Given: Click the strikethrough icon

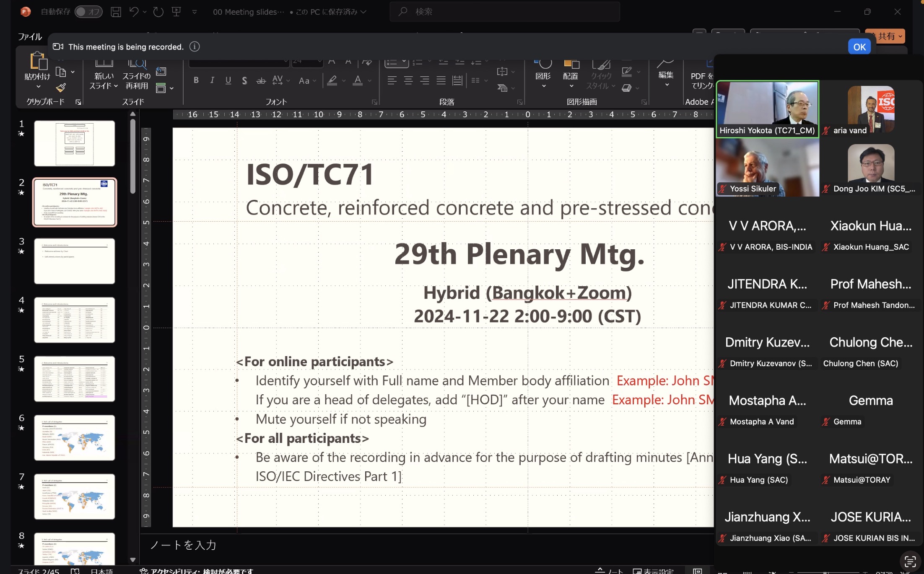Looking at the screenshot, I should pyautogui.click(x=261, y=80).
